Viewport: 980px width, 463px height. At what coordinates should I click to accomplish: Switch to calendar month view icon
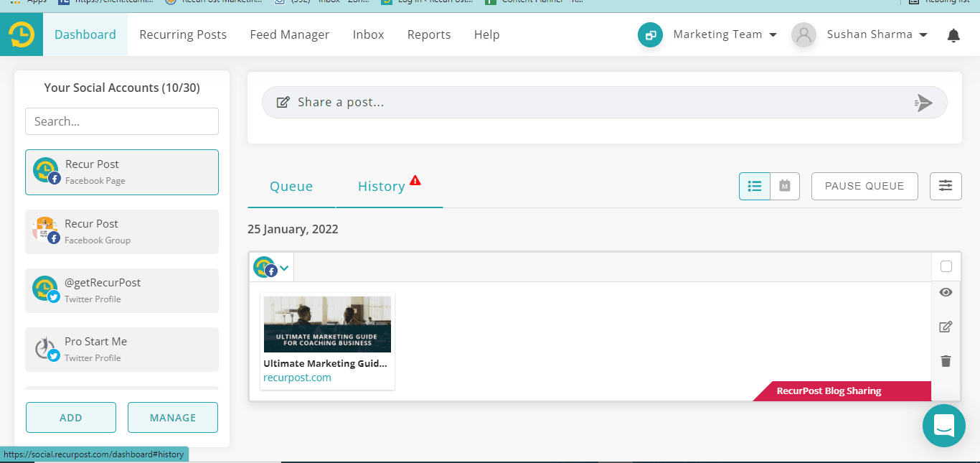[785, 186]
